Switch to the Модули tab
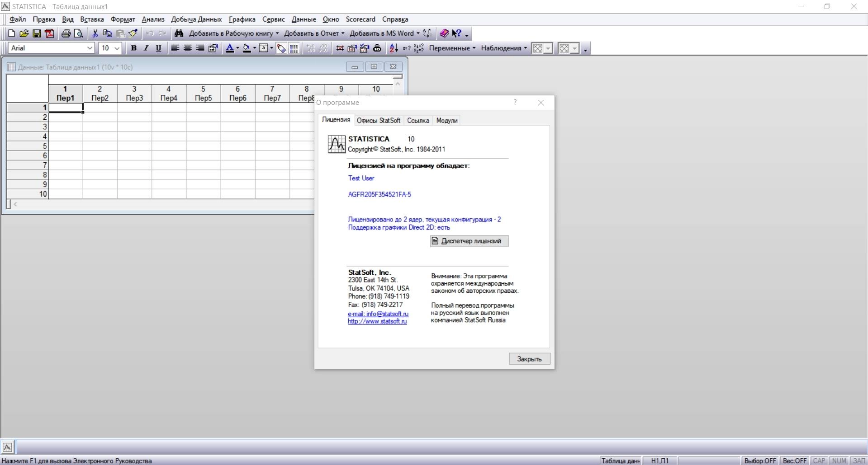 pyautogui.click(x=447, y=120)
